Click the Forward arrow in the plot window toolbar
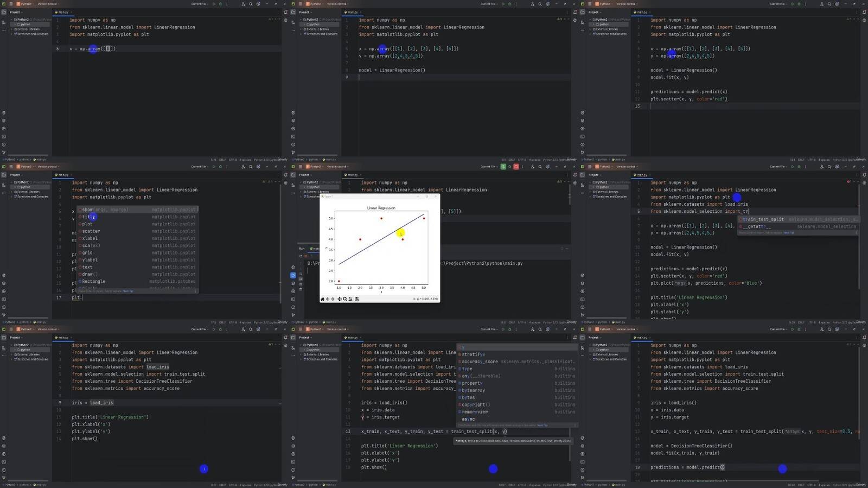 [333, 299]
